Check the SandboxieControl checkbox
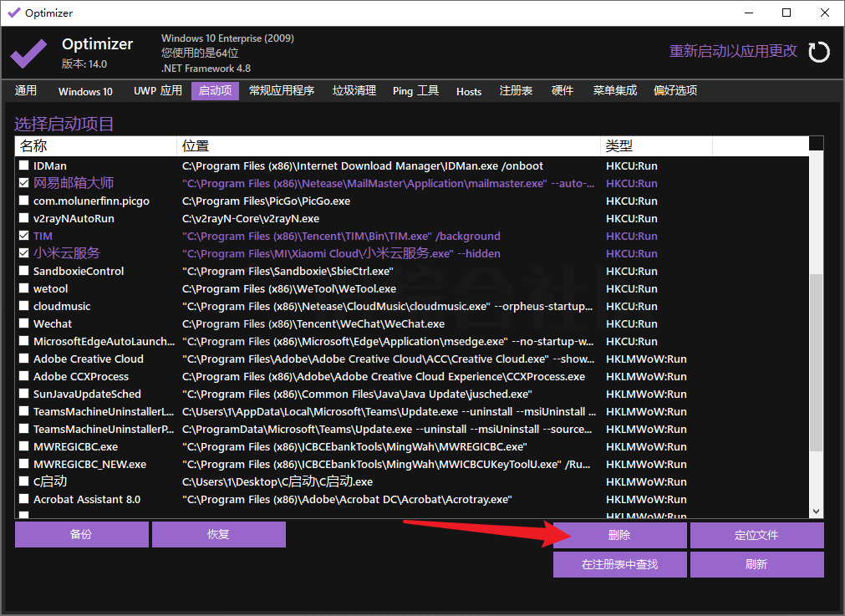Viewport: 845px width, 616px height. (x=23, y=271)
